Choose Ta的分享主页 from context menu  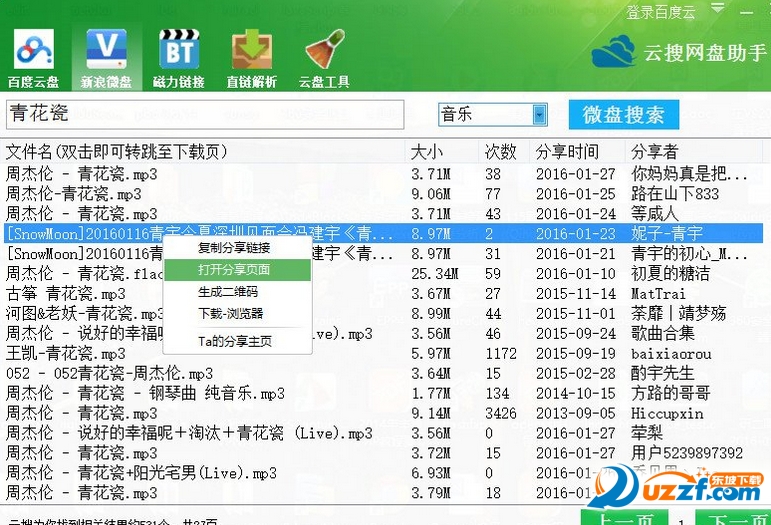click(x=235, y=341)
